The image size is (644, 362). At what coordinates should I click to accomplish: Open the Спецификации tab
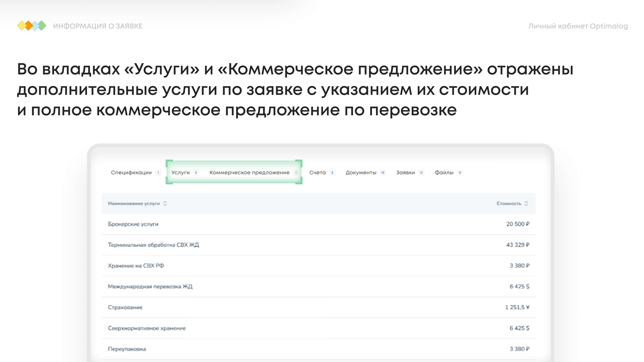(131, 173)
